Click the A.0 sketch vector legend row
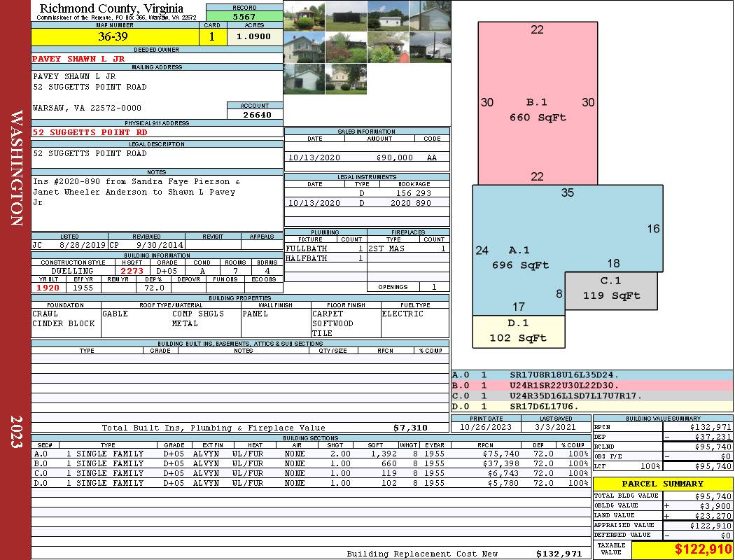This screenshot has height=560, width=735. (591, 375)
